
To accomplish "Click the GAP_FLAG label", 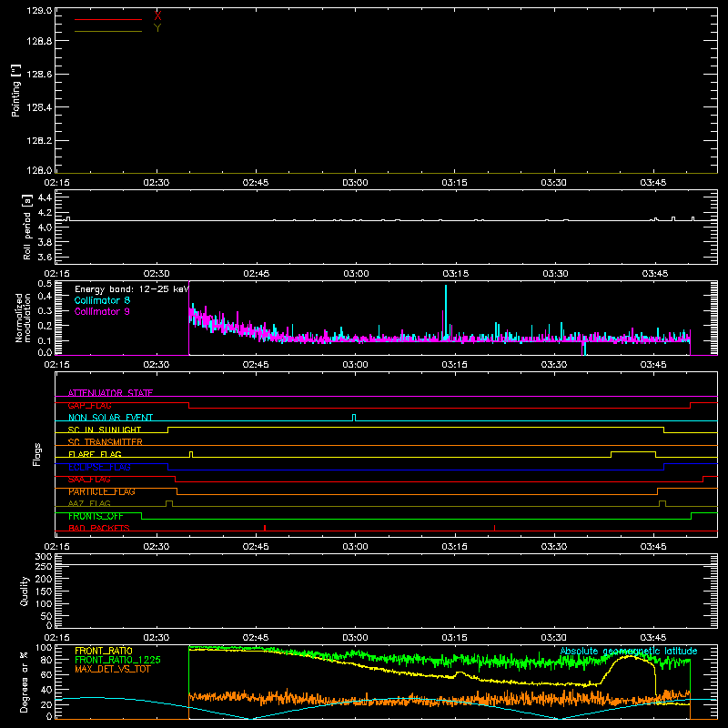I will tap(89, 405).
